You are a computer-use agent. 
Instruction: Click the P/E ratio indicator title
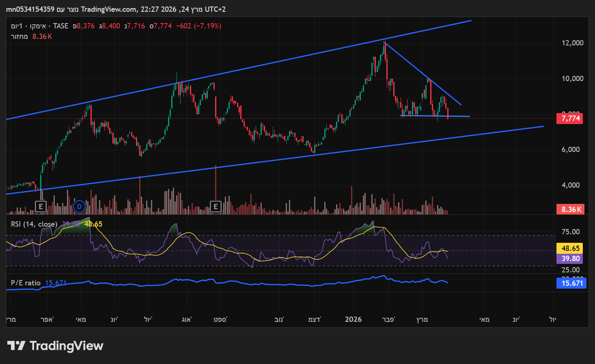coord(26,283)
